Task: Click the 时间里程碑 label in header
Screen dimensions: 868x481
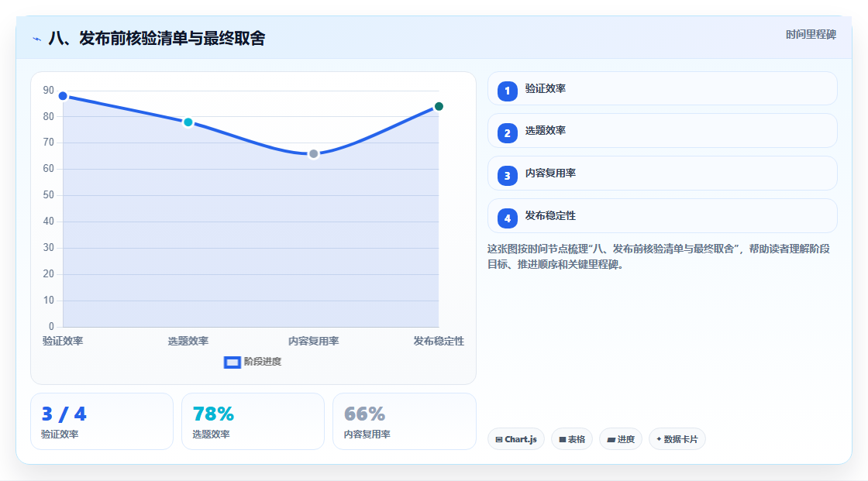Action: 811,34
